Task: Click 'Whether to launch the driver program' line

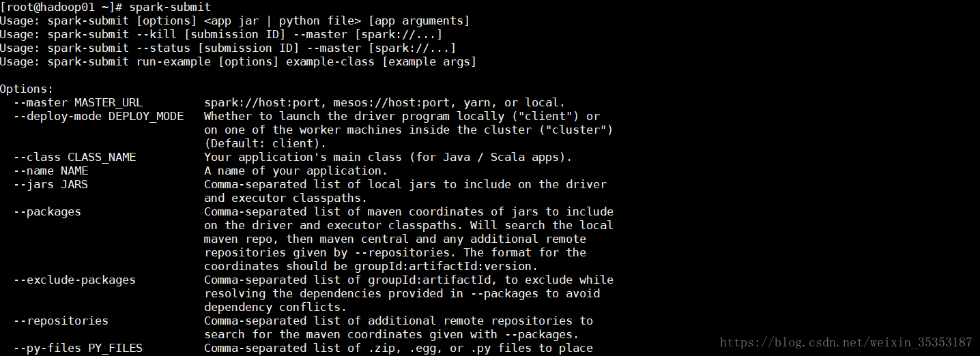Action: coord(402,116)
